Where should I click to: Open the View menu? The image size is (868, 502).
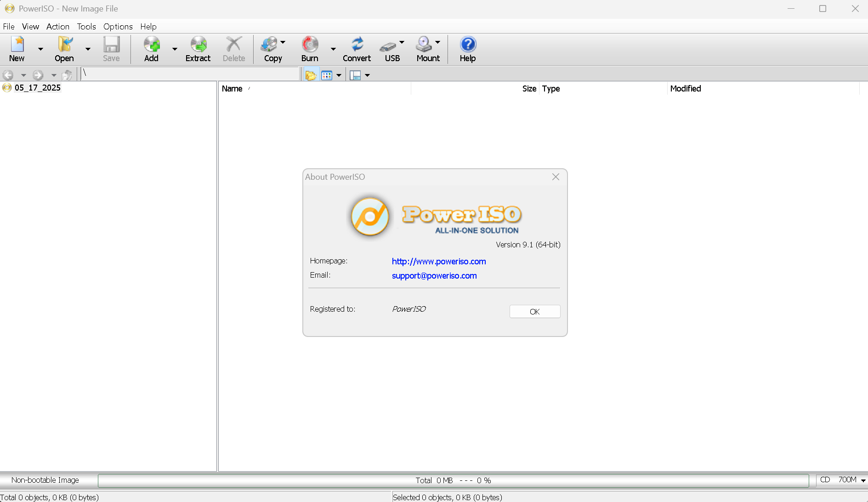30,27
